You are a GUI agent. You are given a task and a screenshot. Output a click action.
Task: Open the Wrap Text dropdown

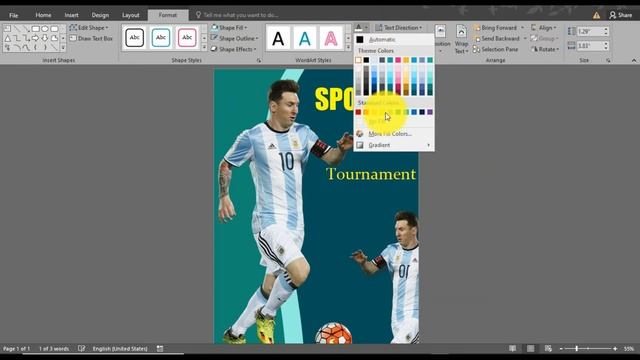(461, 40)
